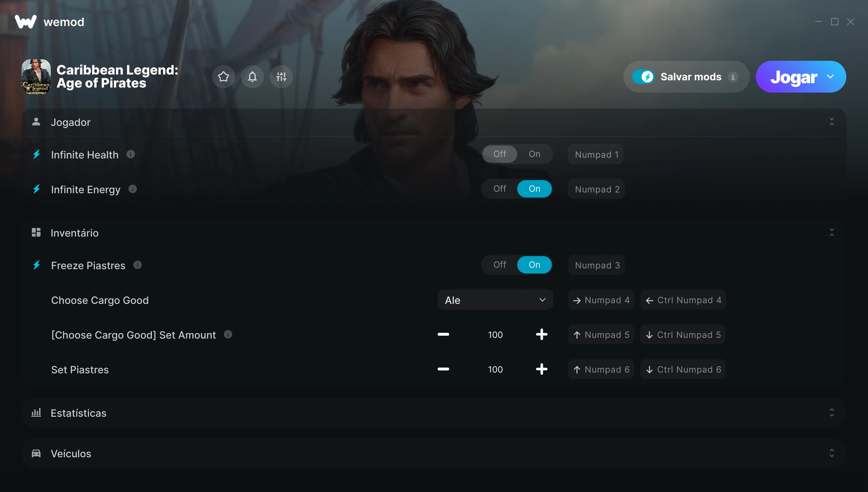
Task: Open the mod settings sliders icon
Action: pos(281,77)
